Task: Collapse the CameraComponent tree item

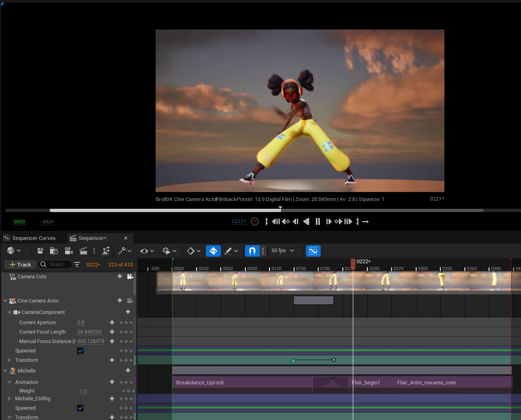Action: pyautogui.click(x=9, y=312)
